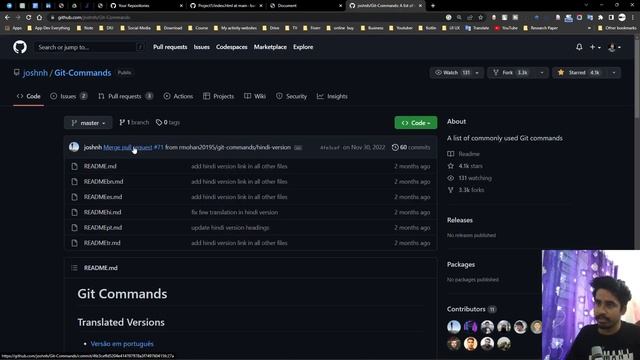Click the browser reload icon

click(29, 18)
